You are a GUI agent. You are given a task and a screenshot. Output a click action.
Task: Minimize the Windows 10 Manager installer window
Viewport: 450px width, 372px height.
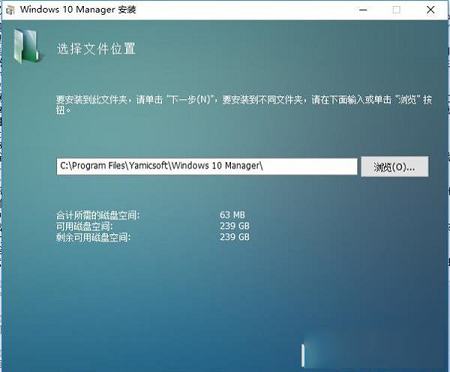(363, 10)
